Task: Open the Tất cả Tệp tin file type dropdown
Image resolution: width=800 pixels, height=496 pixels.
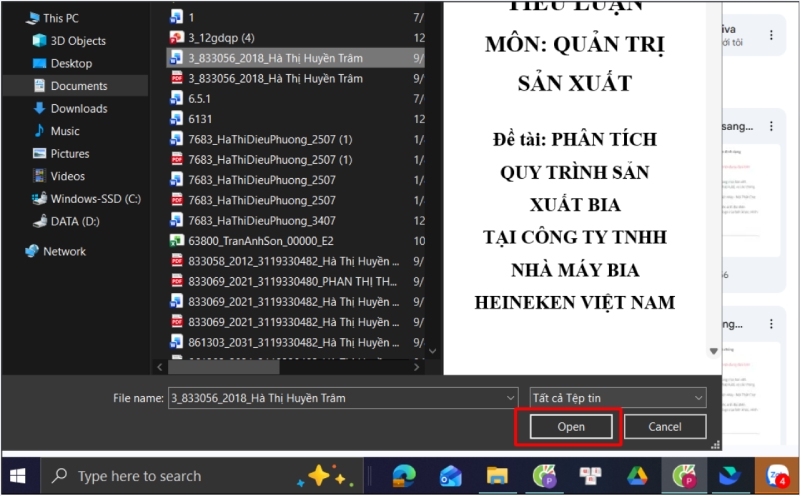Action: (618, 398)
